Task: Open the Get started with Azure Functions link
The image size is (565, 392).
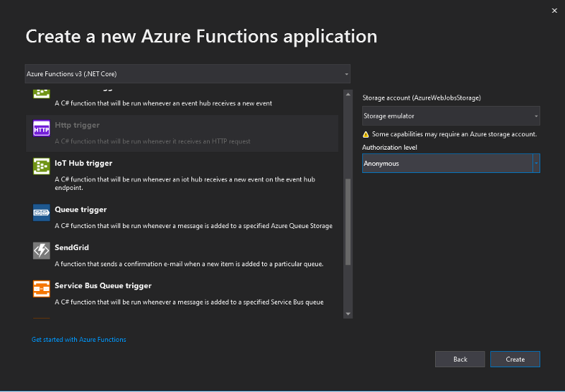Action: [x=79, y=340]
